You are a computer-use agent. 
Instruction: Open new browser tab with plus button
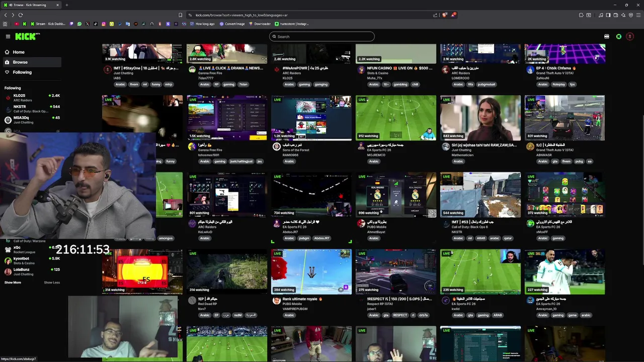tap(66, 5)
